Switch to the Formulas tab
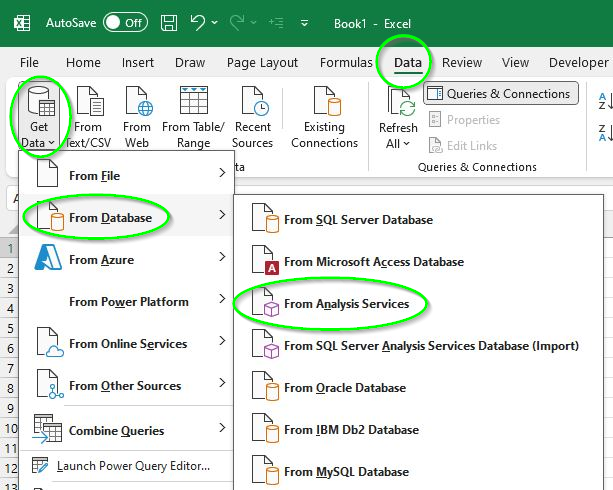 pyautogui.click(x=346, y=63)
